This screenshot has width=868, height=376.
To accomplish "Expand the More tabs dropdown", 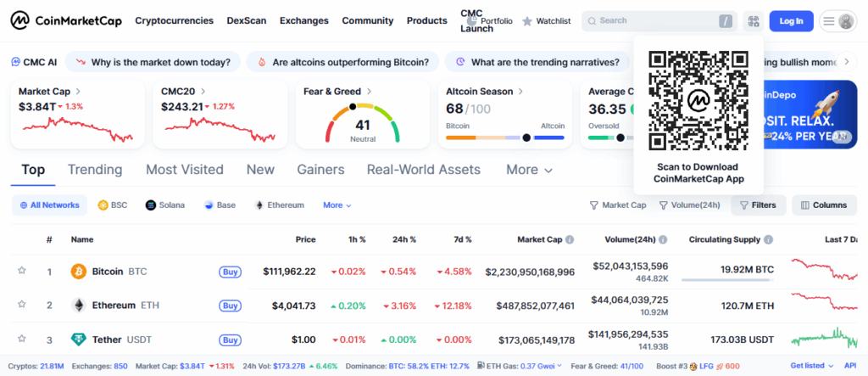I will [529, 170].
